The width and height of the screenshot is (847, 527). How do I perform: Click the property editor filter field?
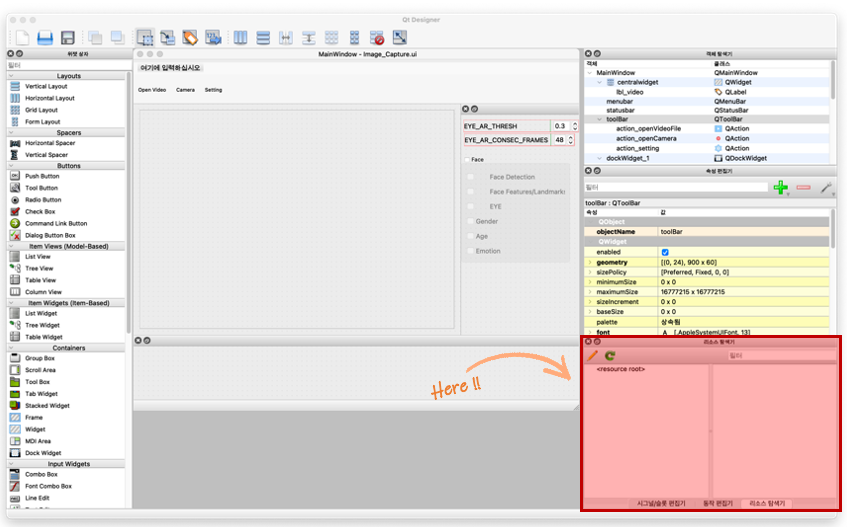(x=676, y=187)
